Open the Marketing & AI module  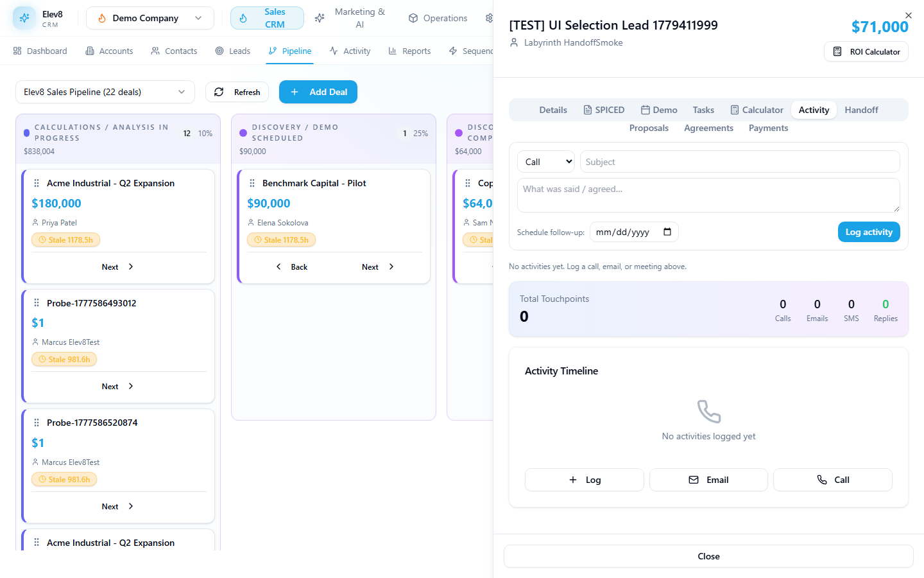click(351, 18)
